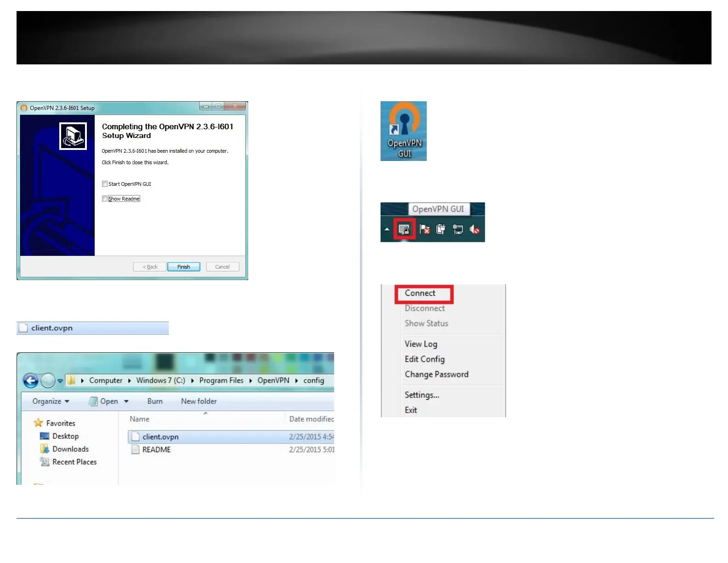This screenshot has width=728, height=563.
Task: Create a New folder from the toolbar
Action: pyautogui.click(x=199, y=401)
